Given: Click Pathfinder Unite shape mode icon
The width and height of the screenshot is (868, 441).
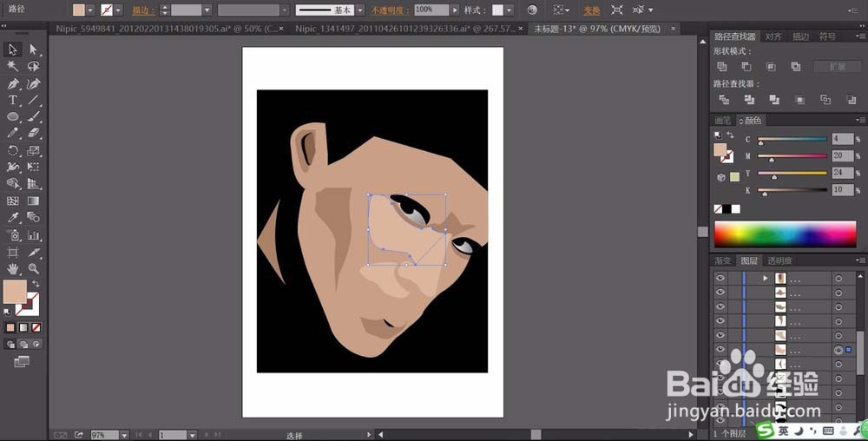Looking at the screenshot, I should point(722,66).
